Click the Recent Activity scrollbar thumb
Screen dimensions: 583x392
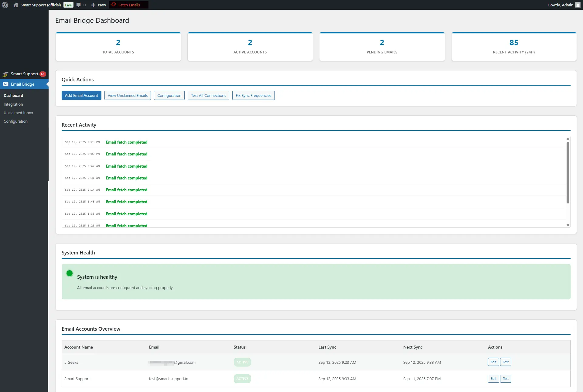568,172
